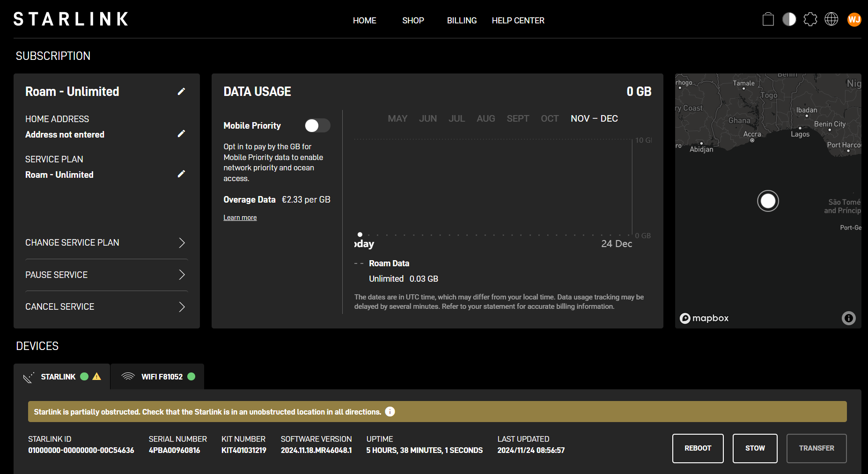Viewport: 868px width, 474px height.
Task: Toggle dark/light contrast theme icon
Action: point(789,19)
